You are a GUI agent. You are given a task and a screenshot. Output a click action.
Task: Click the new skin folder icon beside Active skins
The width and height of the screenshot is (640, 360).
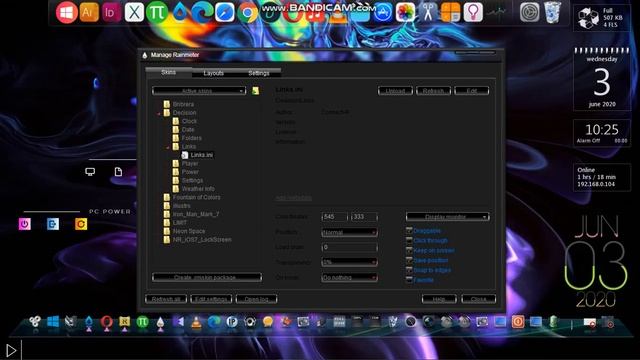pyautogui.click(x=255, y=91)
